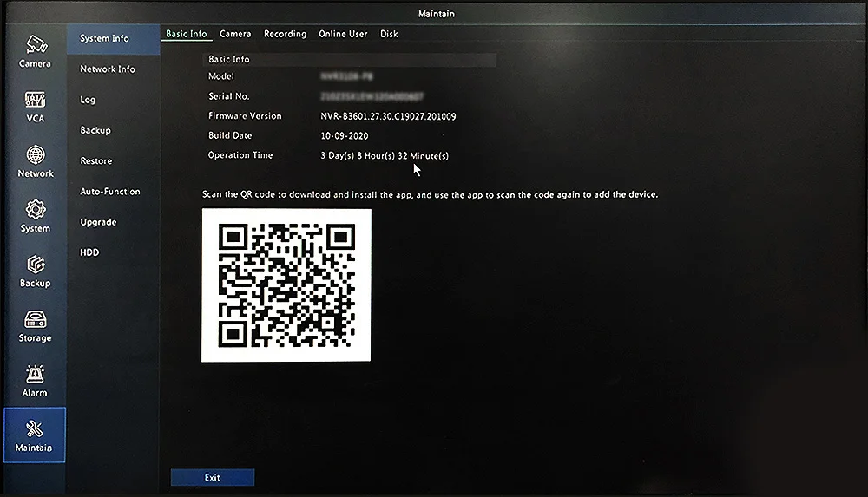Click the Model label
This screenshot has width=868, height=497.
click(220, 76)
